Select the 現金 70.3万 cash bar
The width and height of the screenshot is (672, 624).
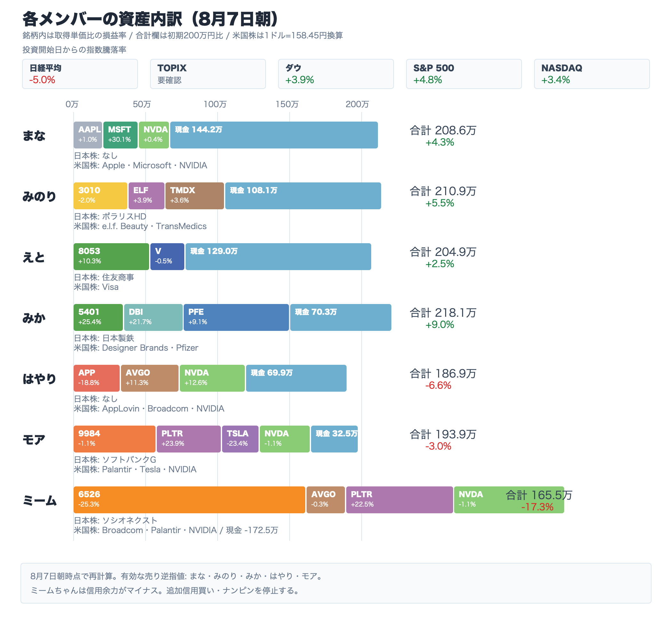341,317
